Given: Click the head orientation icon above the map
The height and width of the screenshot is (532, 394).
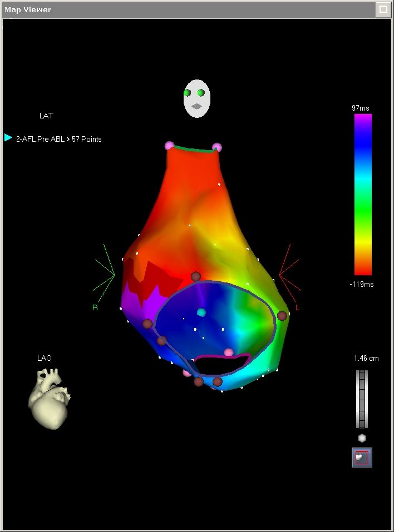Looking at the screenshot, I should [196, 99].
